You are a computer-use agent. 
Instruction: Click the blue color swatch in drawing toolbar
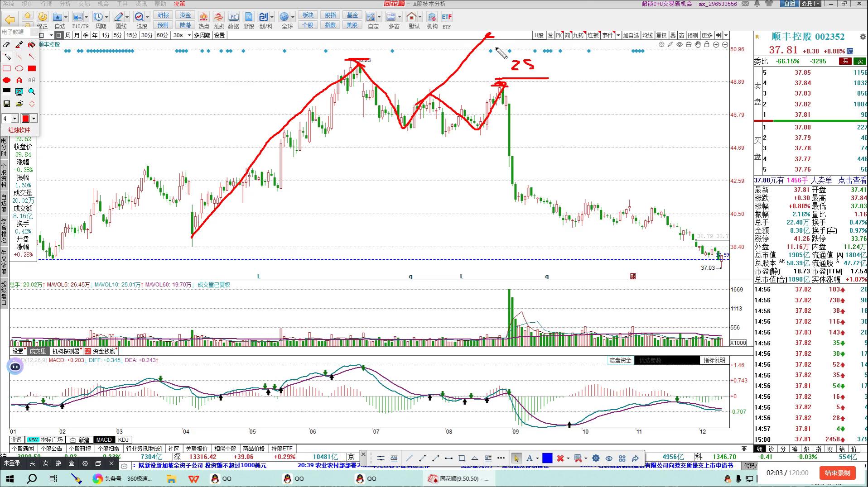[547, 458]
